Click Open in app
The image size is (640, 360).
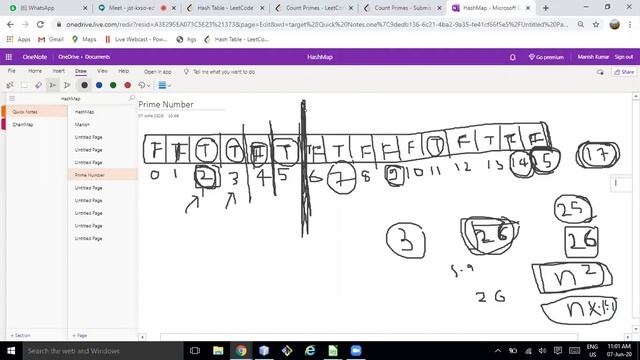(157, 72)
